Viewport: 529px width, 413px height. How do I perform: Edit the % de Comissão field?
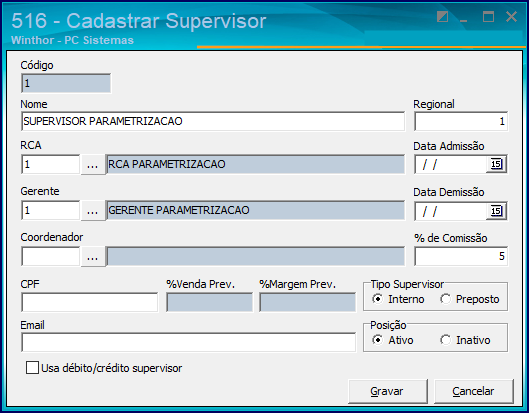(x=461, y=256)
